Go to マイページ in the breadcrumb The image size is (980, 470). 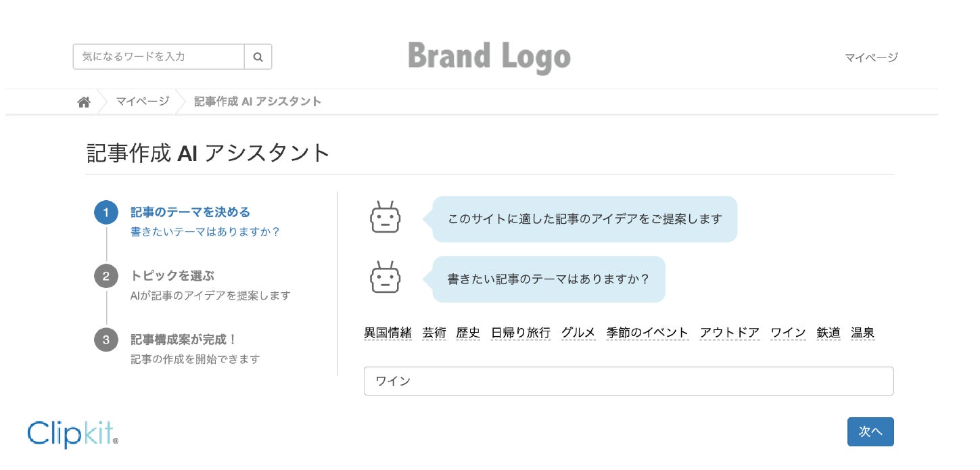[x=142, y=101]
